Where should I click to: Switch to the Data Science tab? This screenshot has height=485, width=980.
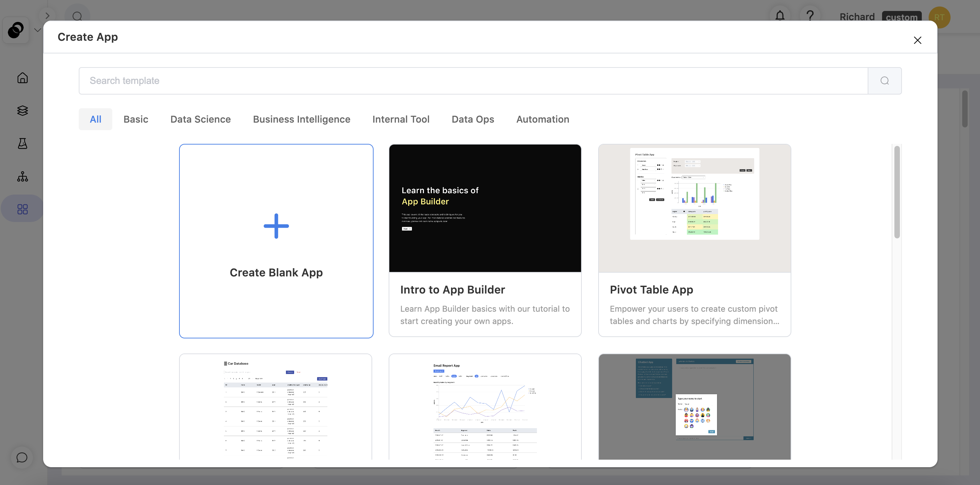tap(201, 119)
